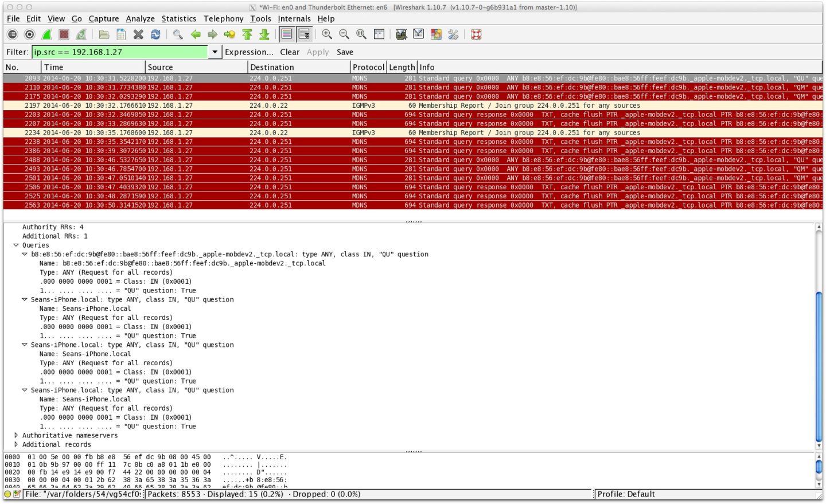
Task: Click the Expression... button
Action: (249, 52)
